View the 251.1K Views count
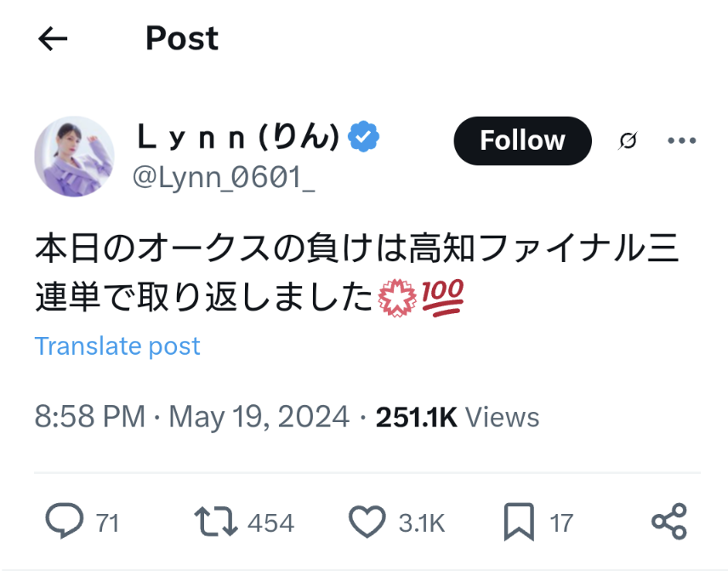728x571 pixels. (x=458, y=418)
